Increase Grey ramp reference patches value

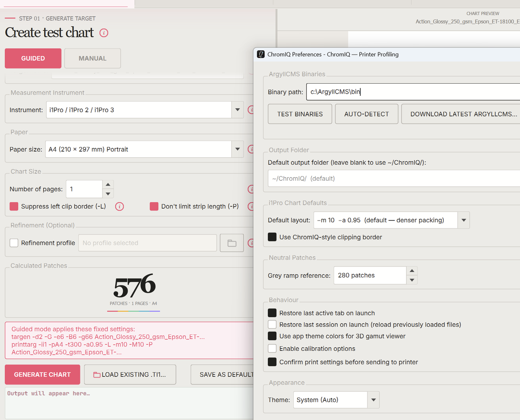point(412,271)
